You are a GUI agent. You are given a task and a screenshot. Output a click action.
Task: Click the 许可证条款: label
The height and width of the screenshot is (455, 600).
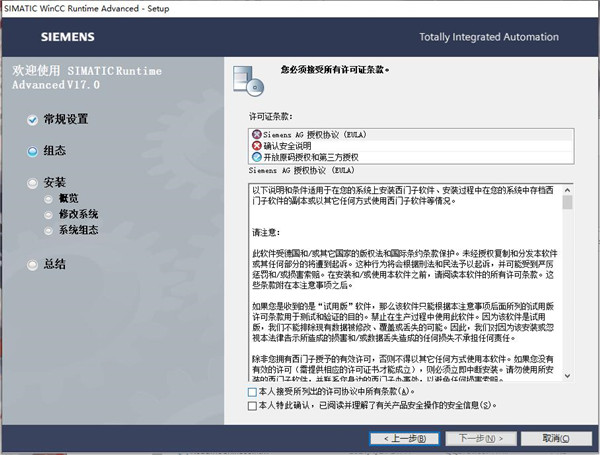(271, 116)
